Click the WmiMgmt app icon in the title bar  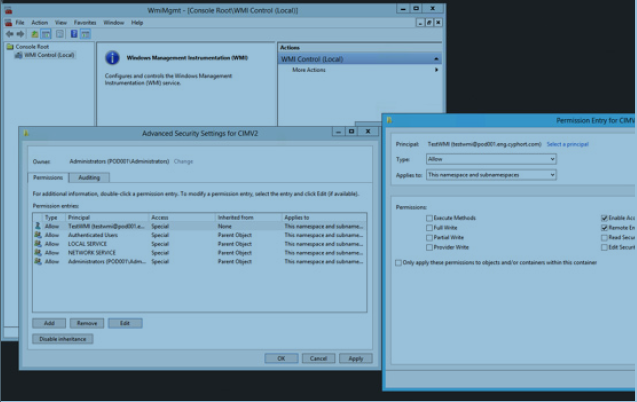[9, 10]
